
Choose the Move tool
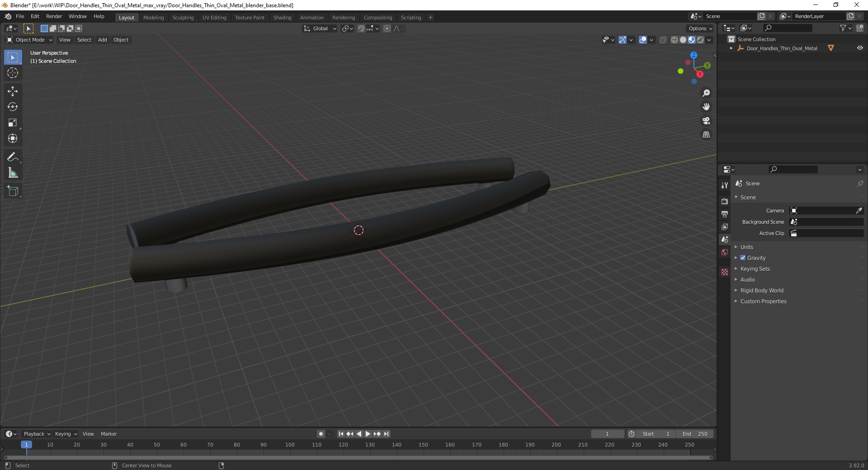pos(13,91)
